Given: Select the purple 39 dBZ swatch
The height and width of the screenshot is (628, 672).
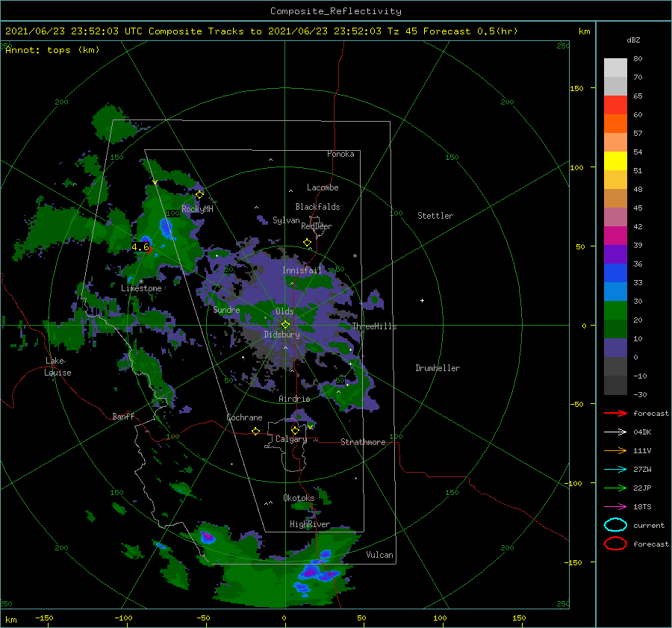Looking at the screenshot, I should 615,254.
